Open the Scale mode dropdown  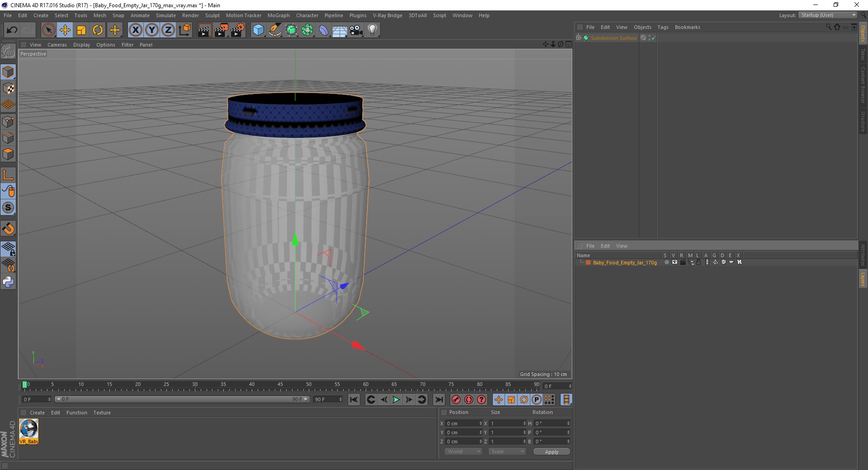coord(507,451)
